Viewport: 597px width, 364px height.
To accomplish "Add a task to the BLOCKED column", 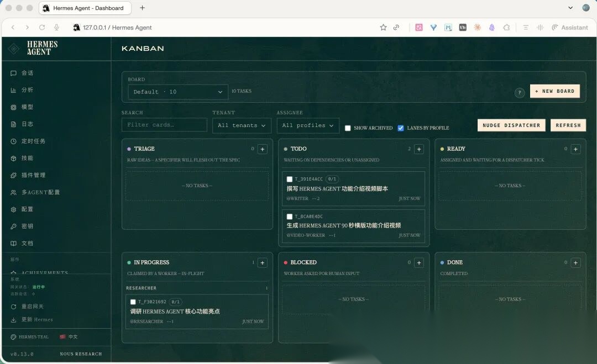I will pos(419,263).
